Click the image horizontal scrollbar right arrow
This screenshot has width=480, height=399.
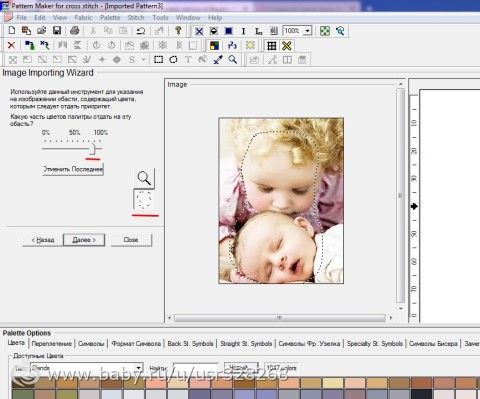pyautogui.click(x=391, y=318)
